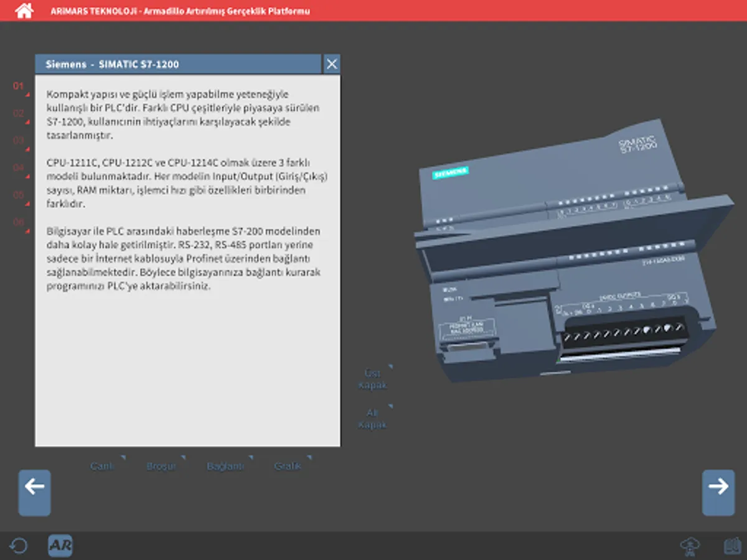Toggle AR mode button
This screenshot has width=747, height=560.
pos(60,546)
